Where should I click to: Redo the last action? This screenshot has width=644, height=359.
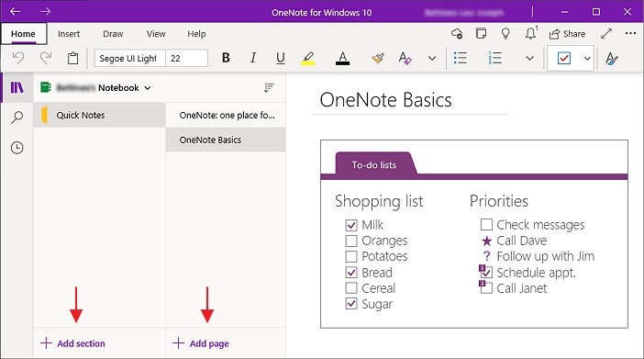(x=46, y=58)
